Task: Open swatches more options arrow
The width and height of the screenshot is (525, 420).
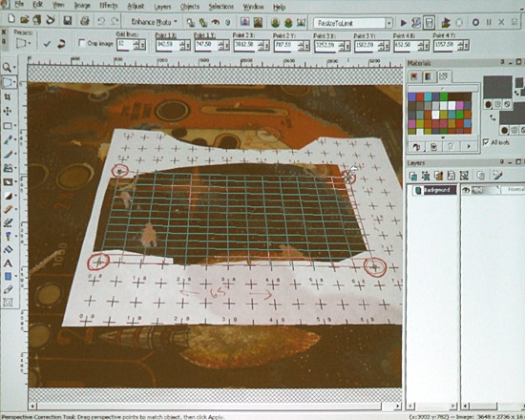Action: tap(469, 146)
